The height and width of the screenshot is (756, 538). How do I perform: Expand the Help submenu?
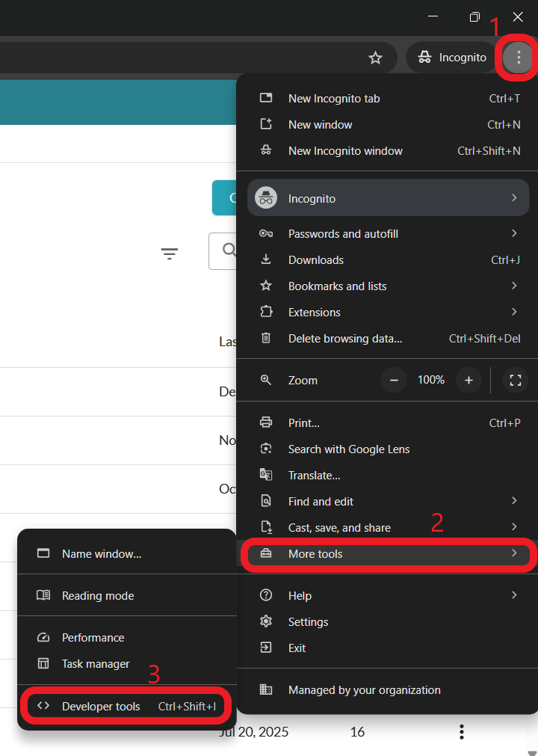[388, 595]
